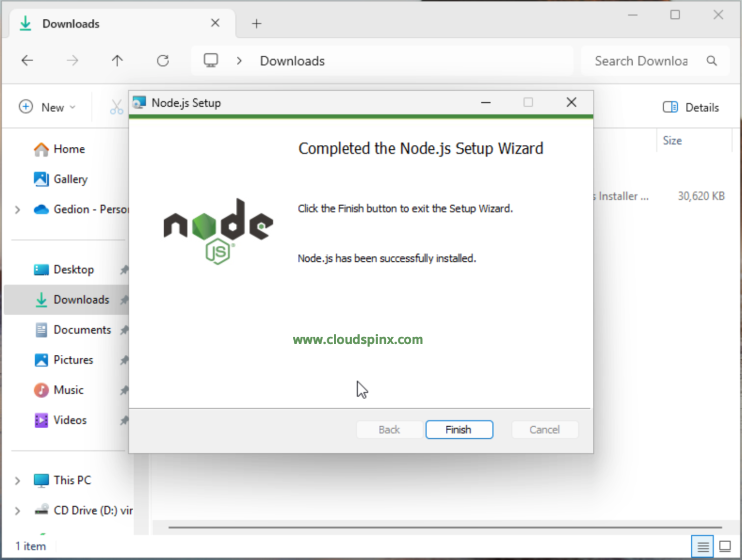Switch to large thumbnails view layout
The image size is (742, 560).
tap(725, 546)
